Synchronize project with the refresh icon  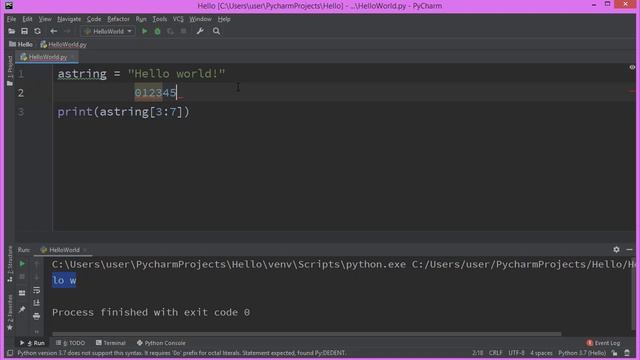(x=38, y=31)
